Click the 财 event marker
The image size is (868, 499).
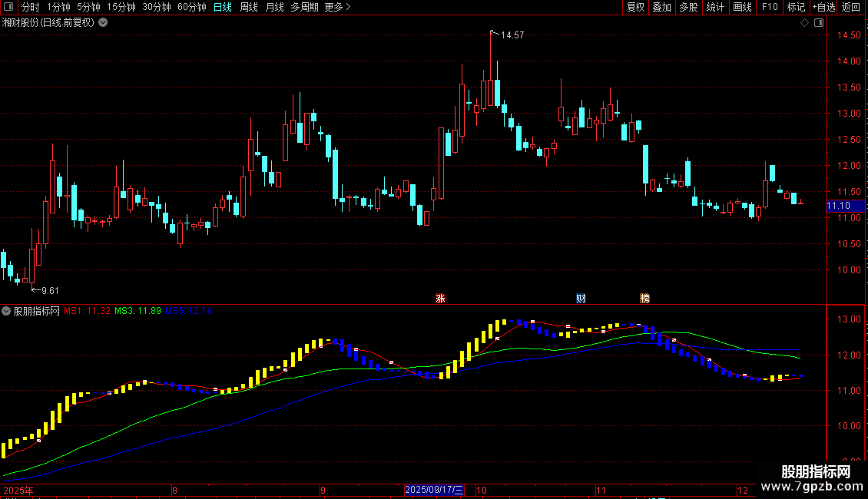coord(581,298)
